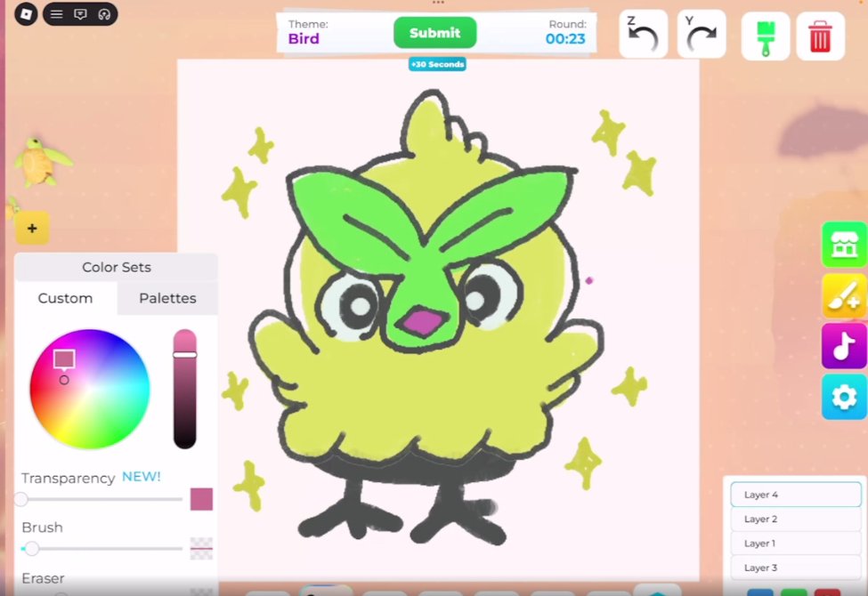Select Layer 1
Image resolution: width=868 pixels, height=596 pixels.
tap(796, 543)
